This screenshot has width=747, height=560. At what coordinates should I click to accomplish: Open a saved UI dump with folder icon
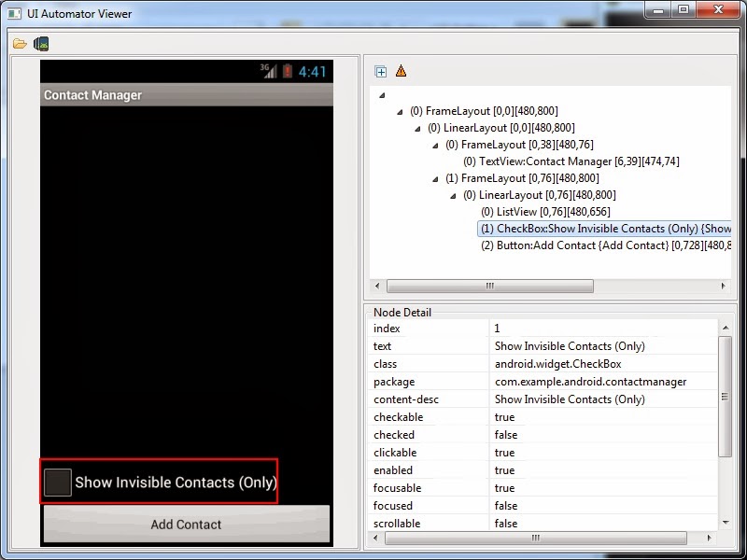click(x=20, y=44)
